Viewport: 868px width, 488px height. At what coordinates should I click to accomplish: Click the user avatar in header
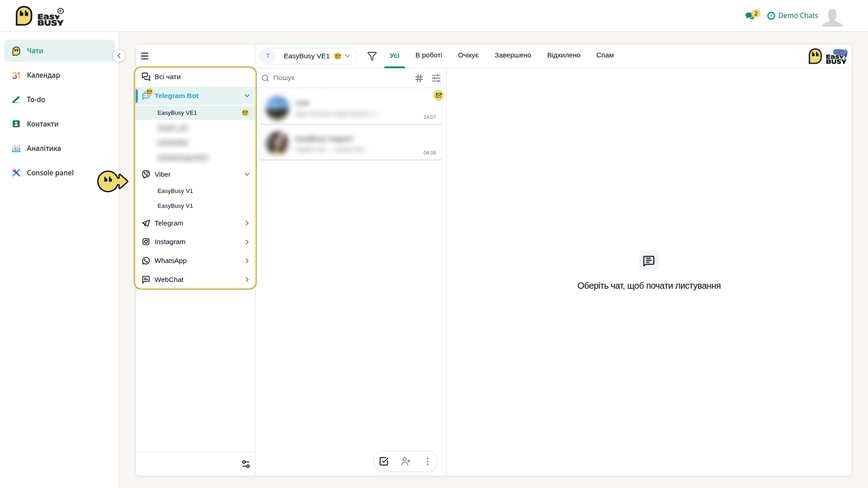(x=832, y=17)
